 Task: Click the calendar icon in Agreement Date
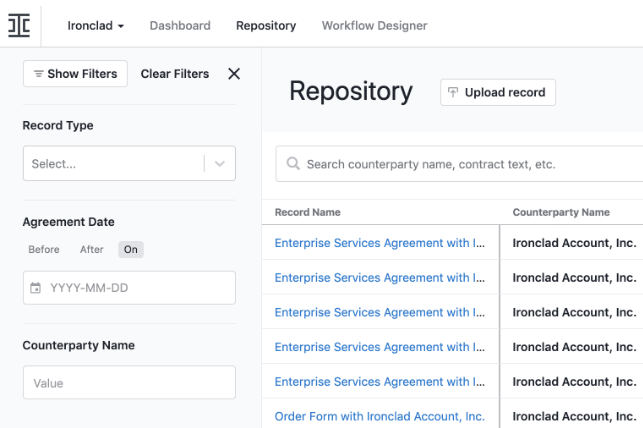[x=36, y=288]
